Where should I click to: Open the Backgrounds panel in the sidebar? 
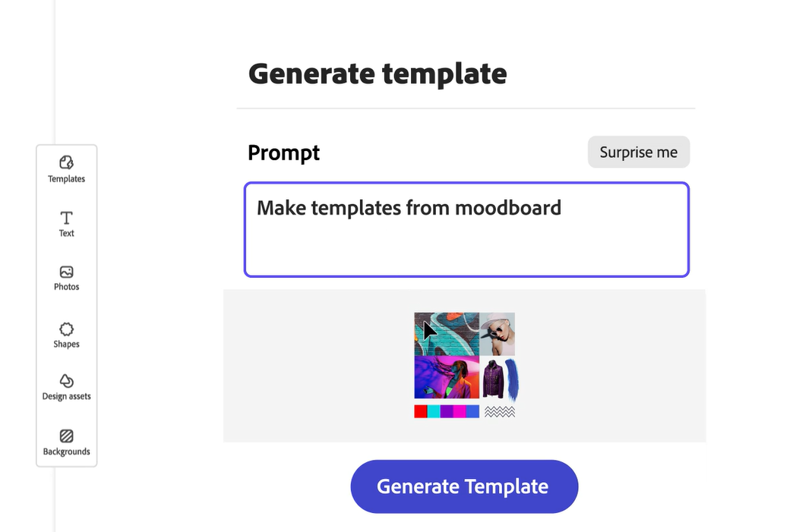coord(66,442)
